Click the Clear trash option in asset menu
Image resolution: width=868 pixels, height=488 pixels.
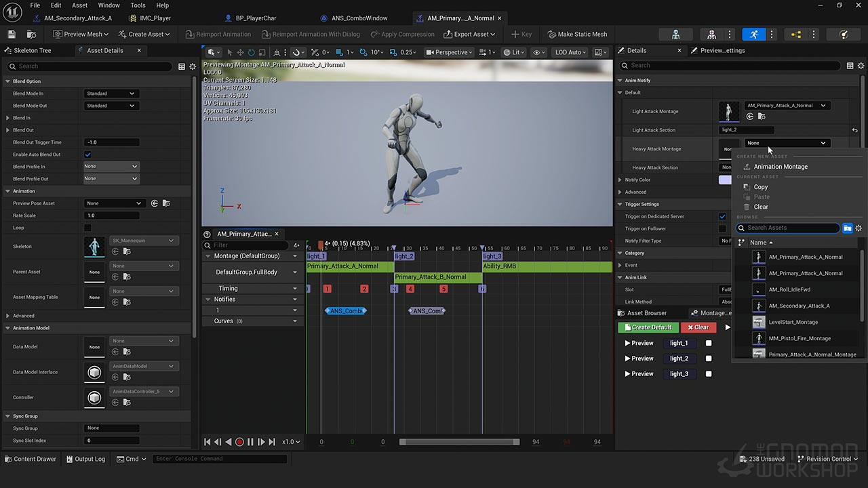(x=761, y=207)
